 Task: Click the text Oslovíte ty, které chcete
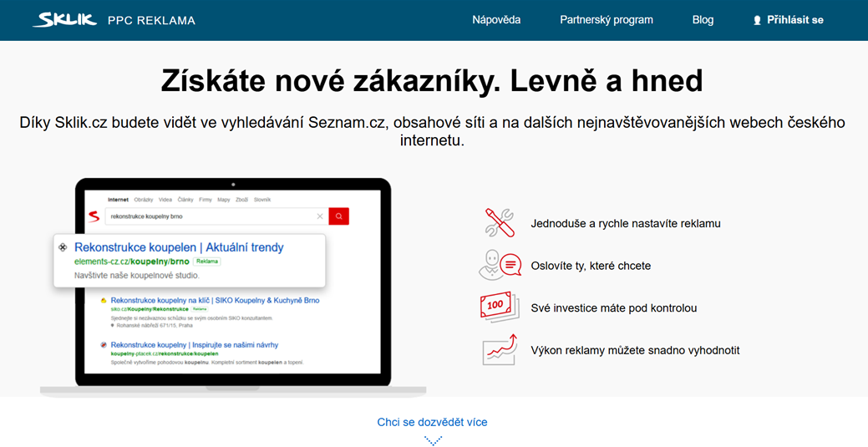[x=591, y=266]
